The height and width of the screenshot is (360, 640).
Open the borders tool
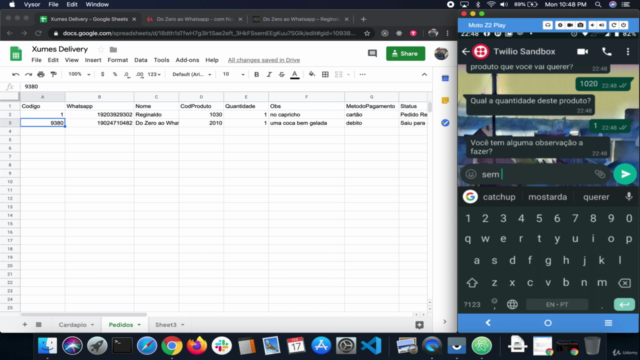pyautogui.click(x=325, y=74)
